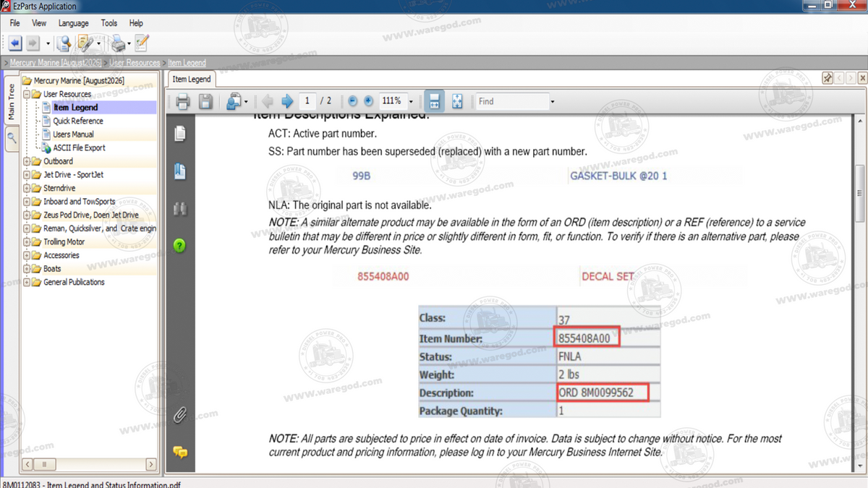Viewport: 868px width, 488px height.
Task: Expand the Zeus Pod Drive folder
Action: 27,215
